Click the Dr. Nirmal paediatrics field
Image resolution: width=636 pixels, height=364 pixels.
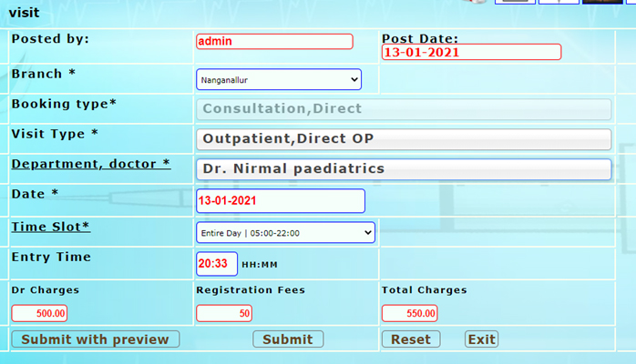point(403,169)
